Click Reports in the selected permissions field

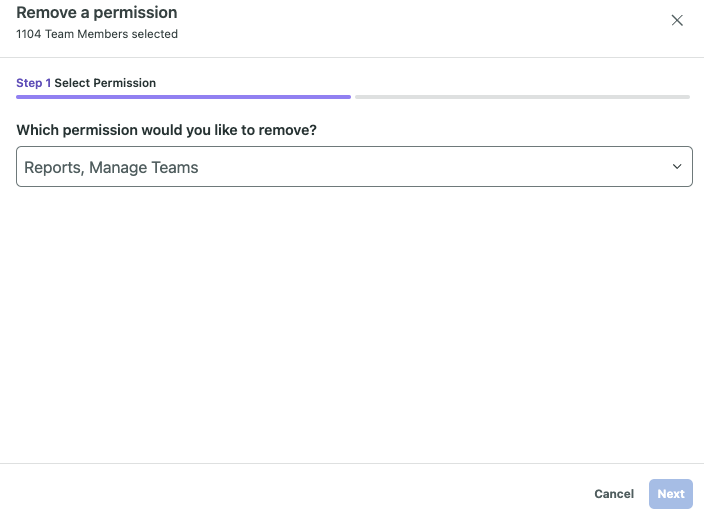[52, 168]
